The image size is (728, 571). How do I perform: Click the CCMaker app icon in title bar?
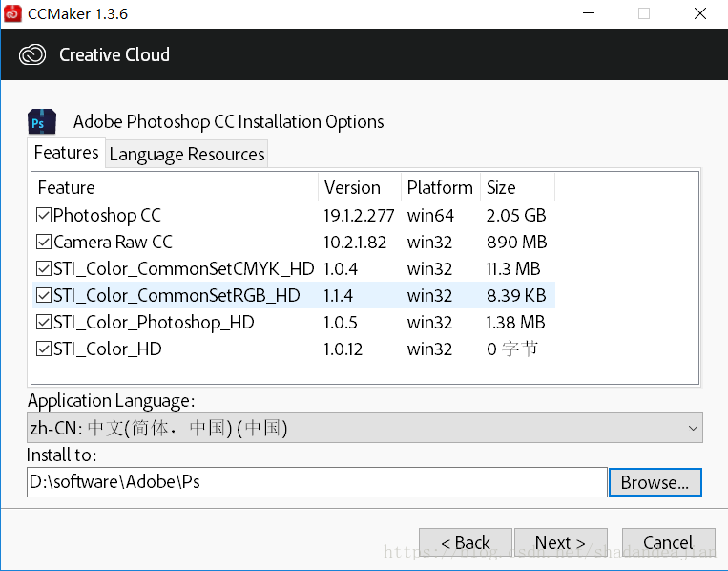click(12, 13)
